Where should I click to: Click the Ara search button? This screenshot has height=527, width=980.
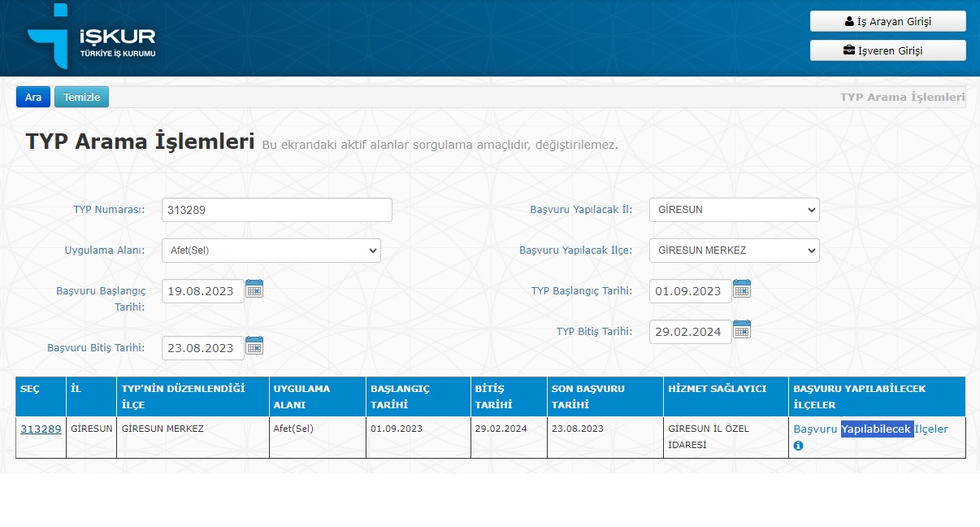click(x=33, y=97)
